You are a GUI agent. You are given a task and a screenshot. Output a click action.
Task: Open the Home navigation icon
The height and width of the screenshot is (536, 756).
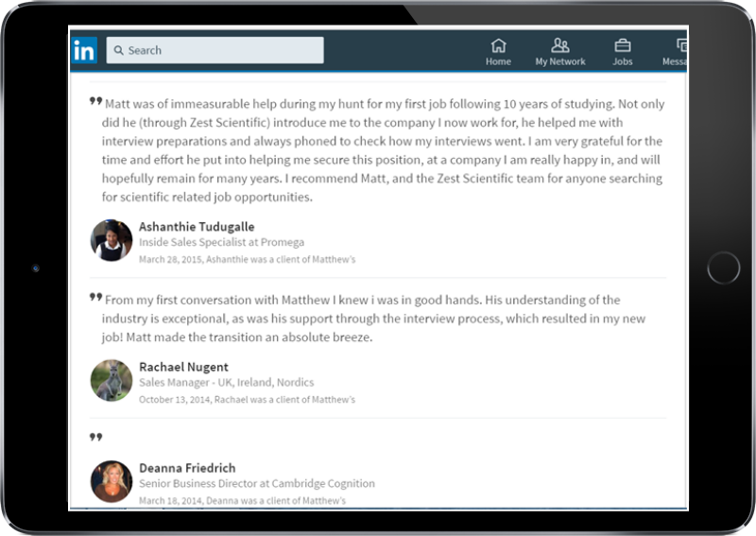coord(499,45)
